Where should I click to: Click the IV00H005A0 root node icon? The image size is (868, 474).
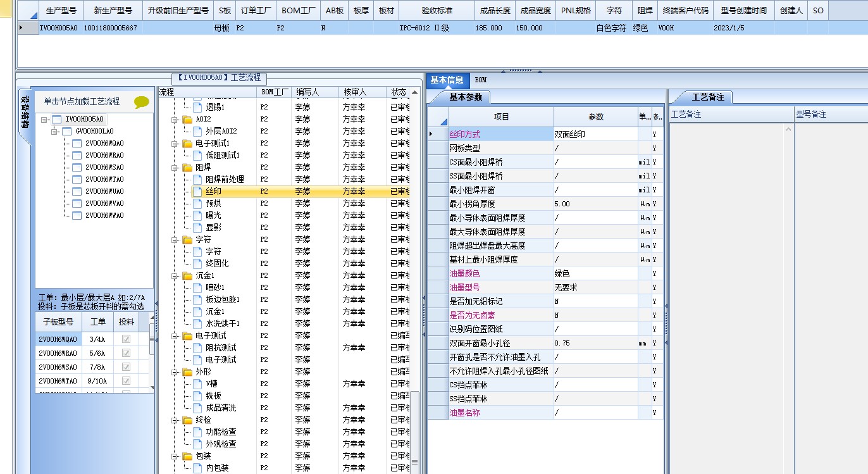pos(57,119)
